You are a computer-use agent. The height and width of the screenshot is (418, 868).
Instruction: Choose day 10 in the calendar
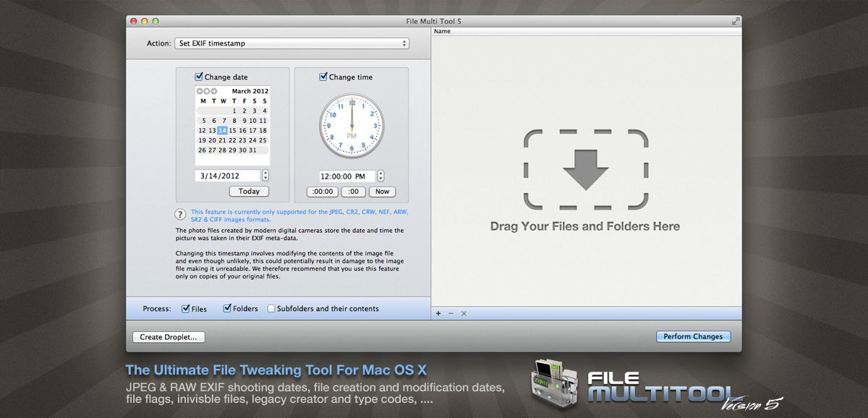[x=254, y=121]
